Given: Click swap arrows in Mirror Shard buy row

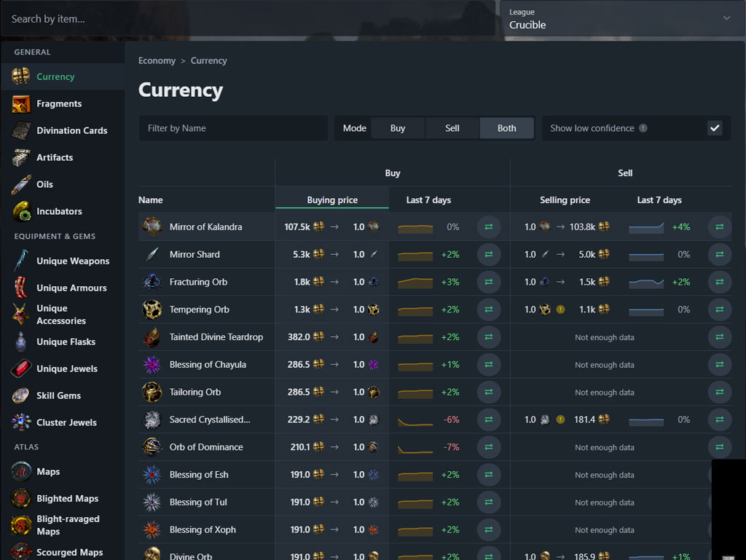Looking at the screenshot, I should pyautogui.click(x=488, y=255).
